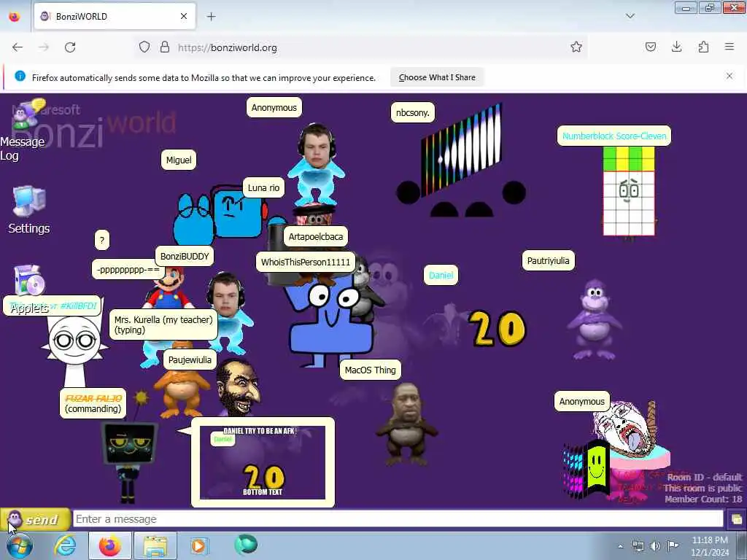Click the Artapoelcbaca name tag
Viewport: 747px width, 560px height.
click(x=315, y=237)
